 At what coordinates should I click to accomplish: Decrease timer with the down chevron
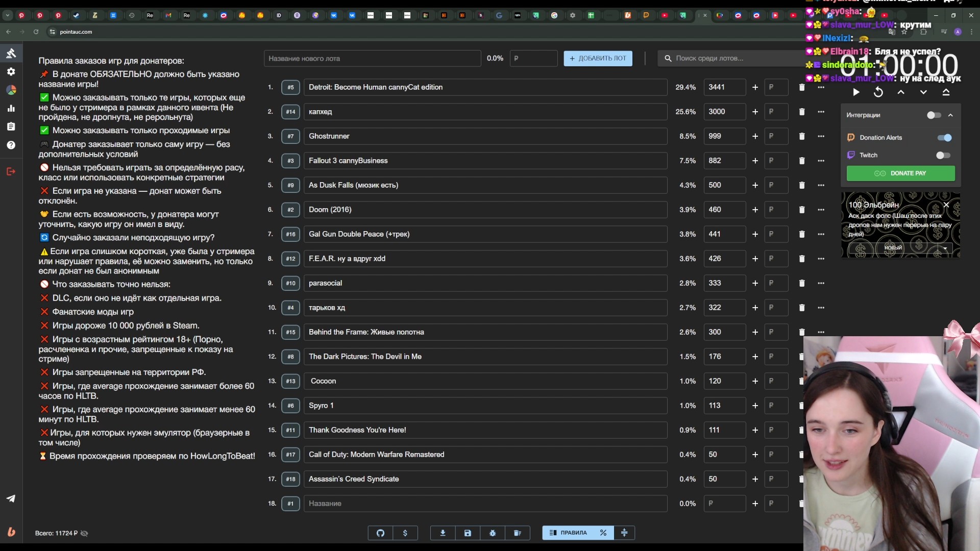[x=923, y=92]
